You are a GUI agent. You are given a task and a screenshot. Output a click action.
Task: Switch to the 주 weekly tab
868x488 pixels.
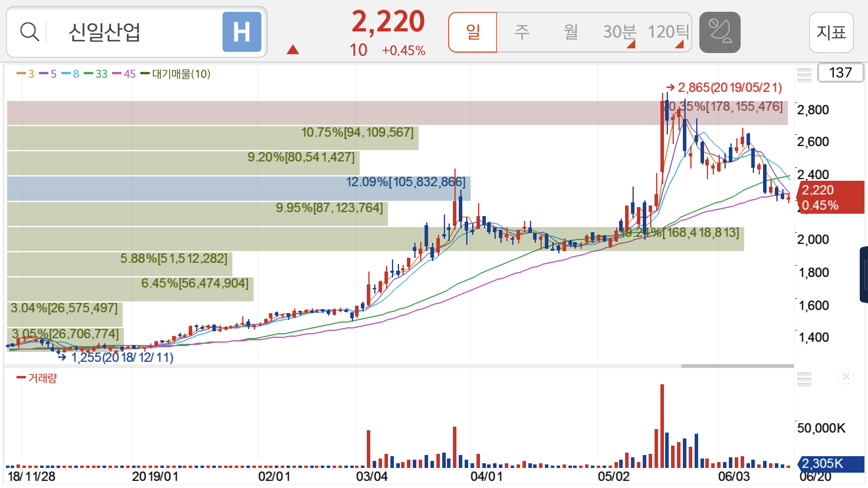click(522, 32)
